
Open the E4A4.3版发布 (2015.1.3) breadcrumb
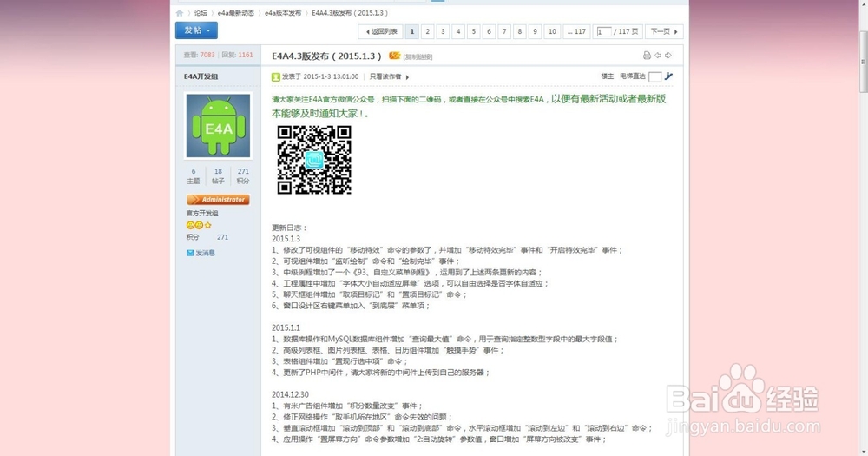click(x=350, y=13)
